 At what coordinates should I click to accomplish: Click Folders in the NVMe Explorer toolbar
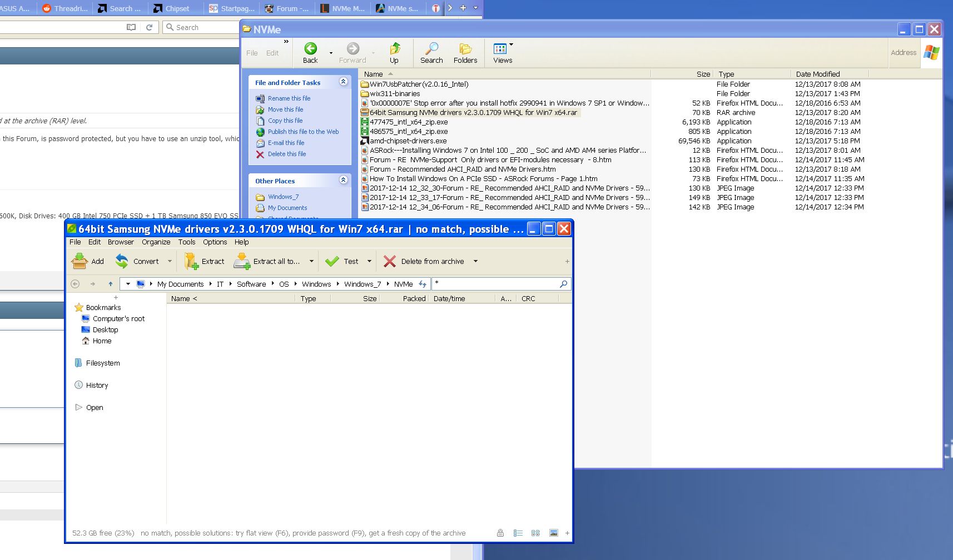click(x=465, y=53)
